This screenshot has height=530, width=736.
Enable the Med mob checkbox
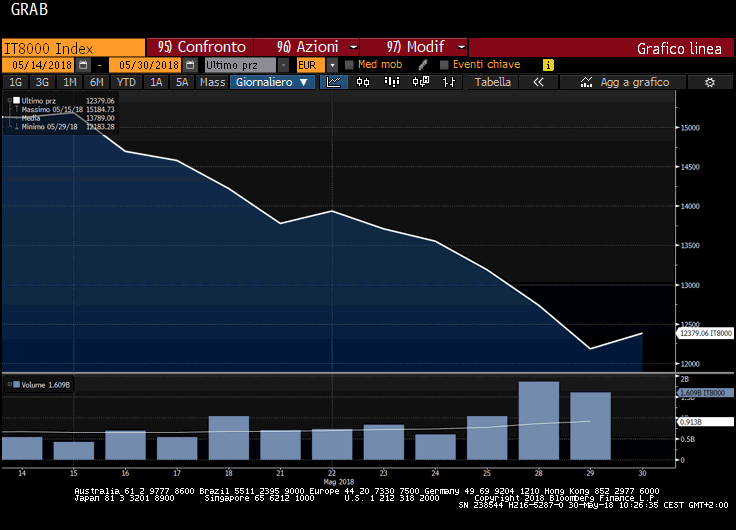(x=349, y=65)
